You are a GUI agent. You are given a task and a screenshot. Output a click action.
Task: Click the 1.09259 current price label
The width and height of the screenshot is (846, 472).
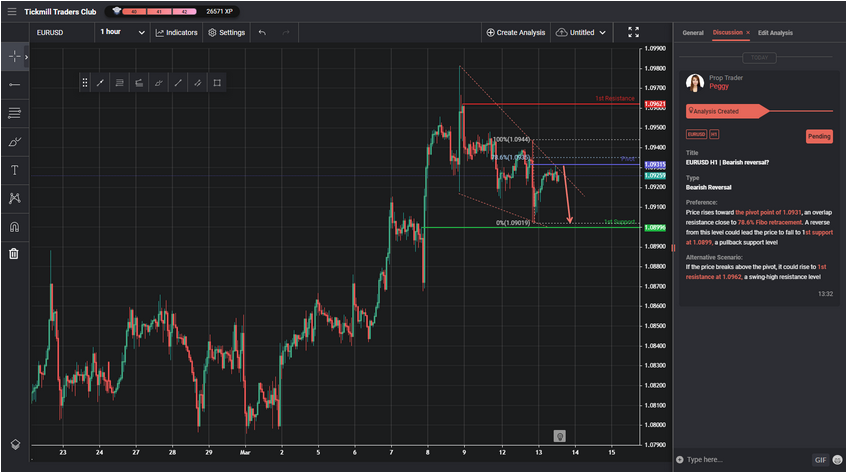click(655, 176)
